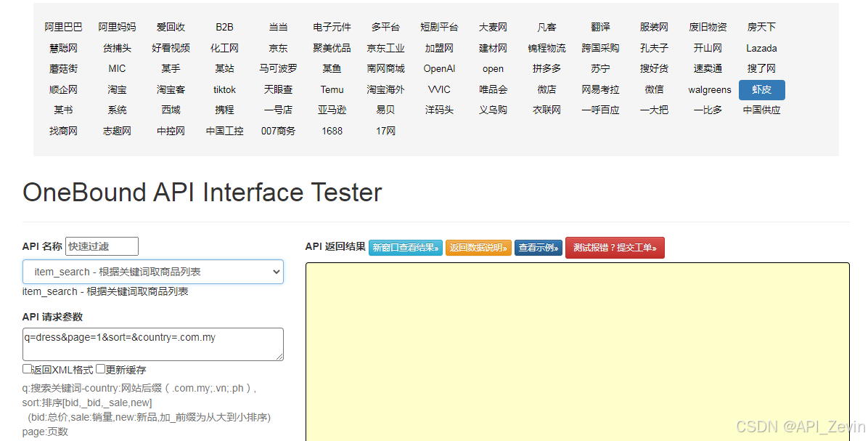Click the 查看示例 button
Image resolution: width=868 pixels, height=441 pixels.
point(538,248)
